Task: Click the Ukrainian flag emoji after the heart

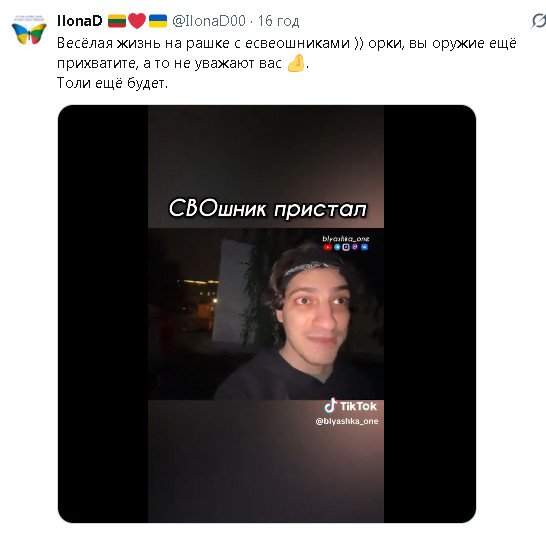Action: point(158,21)
